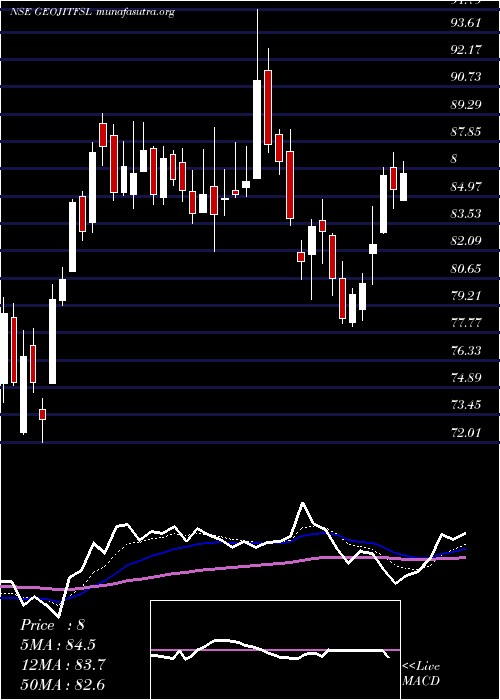500x700 pixels.
Task: Click the 73.45 price axis label
Action: pyautogui.click(x=466, y=405)
